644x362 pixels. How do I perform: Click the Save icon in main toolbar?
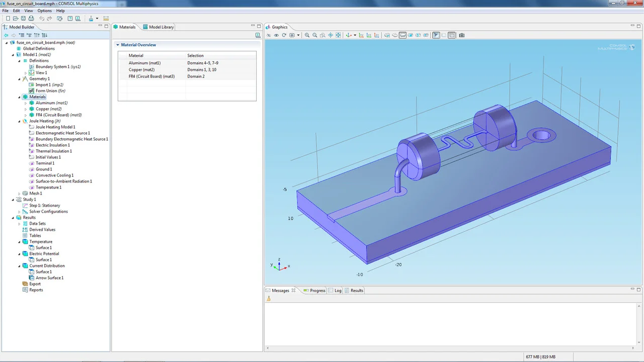pyautogui.click(x=24, y=19)
